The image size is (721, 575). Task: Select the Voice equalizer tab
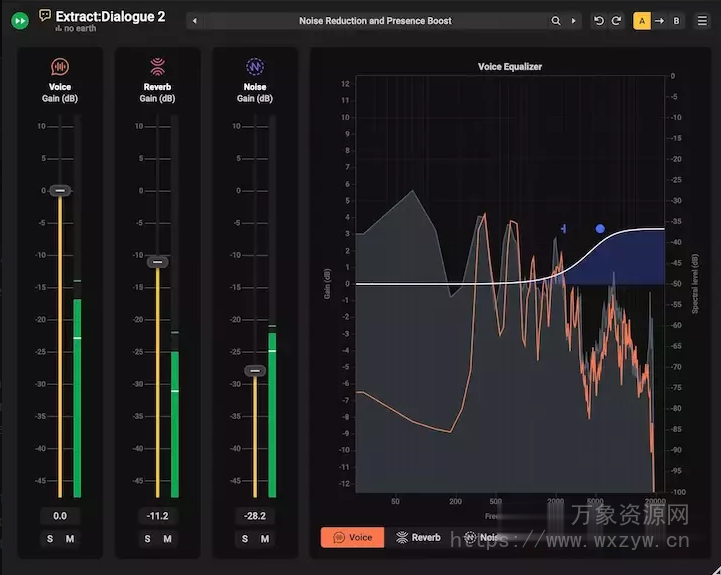click(352, 537)
